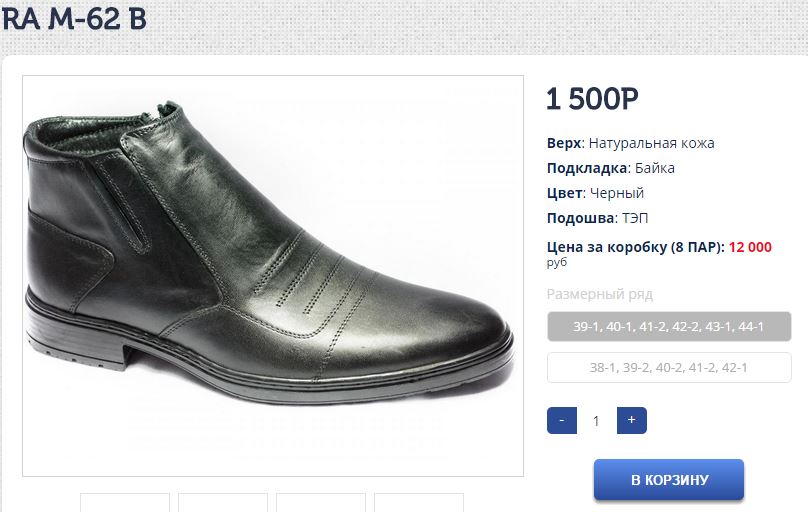The width and height of the screenshot is (808, 512).
Task: Choose size set starting with 38-1
Action: click(x=669, y=367)
